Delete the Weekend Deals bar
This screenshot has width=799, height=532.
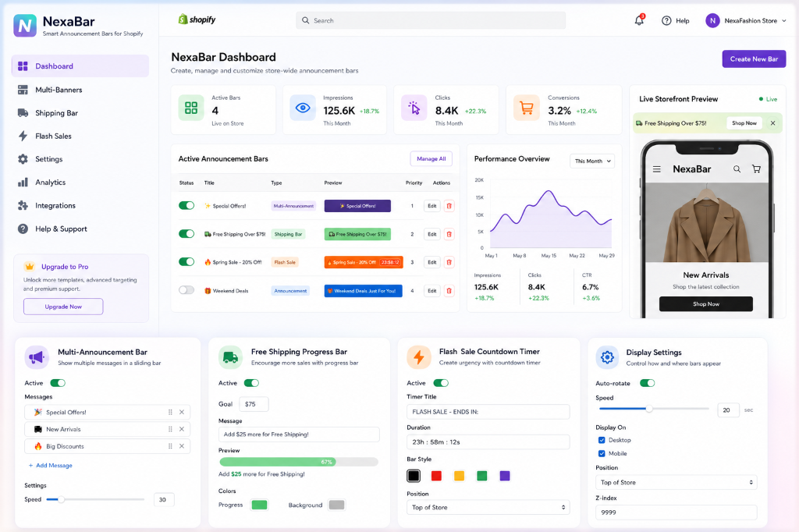(449, 291)
